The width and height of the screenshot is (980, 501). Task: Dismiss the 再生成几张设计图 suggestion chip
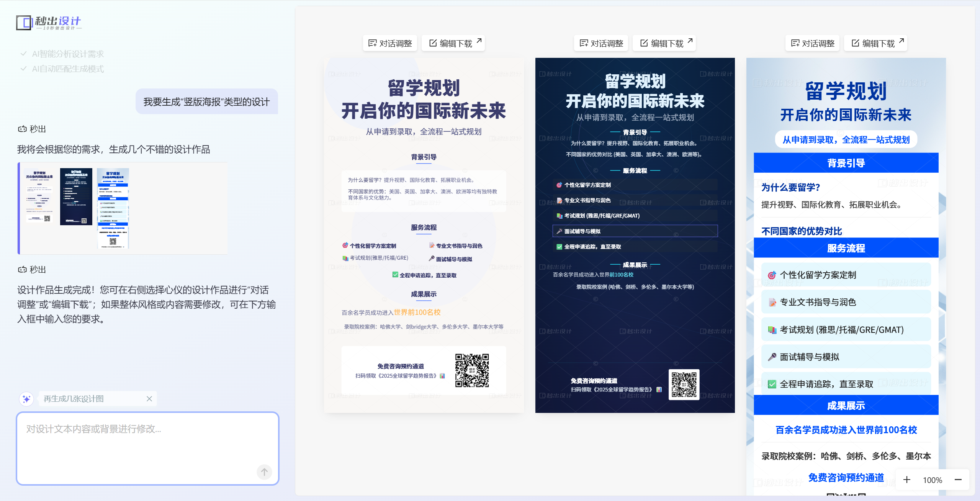point(149,399)
